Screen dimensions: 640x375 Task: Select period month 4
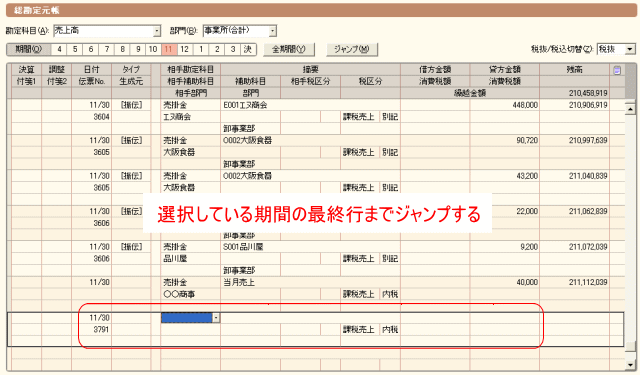coord(59,49)
